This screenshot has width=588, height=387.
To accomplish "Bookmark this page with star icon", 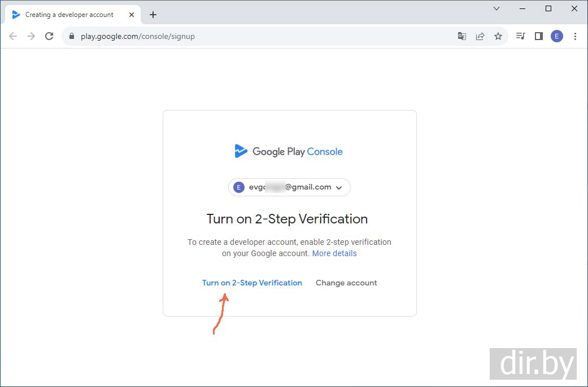I will (498, 36).
